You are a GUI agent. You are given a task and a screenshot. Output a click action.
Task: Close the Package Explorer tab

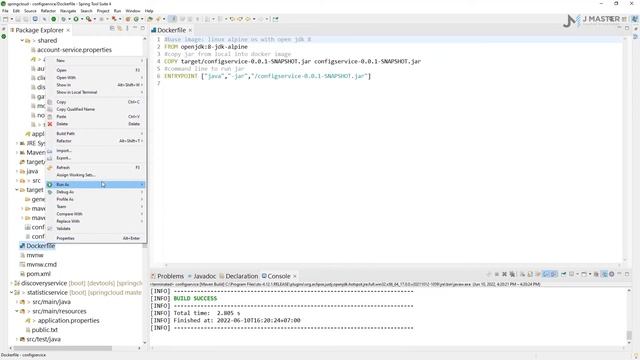tap(68, 30)
